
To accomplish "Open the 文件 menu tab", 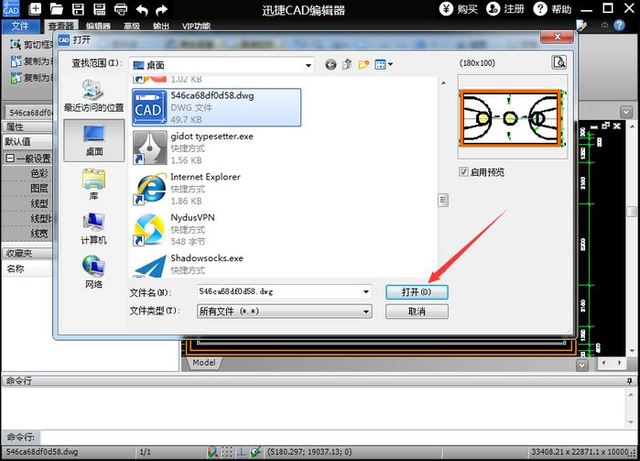I will point(20,26).
